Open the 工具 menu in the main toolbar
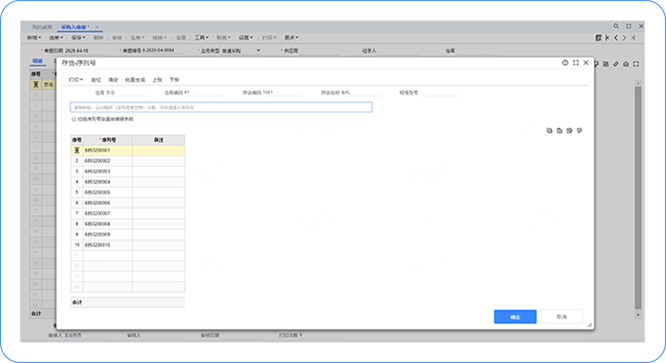Screen dimensions: 666x363 202,38
